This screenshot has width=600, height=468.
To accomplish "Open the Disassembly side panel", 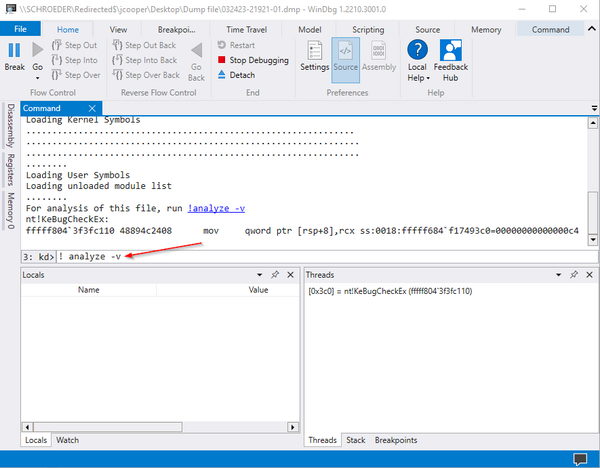I will point(10,126).
